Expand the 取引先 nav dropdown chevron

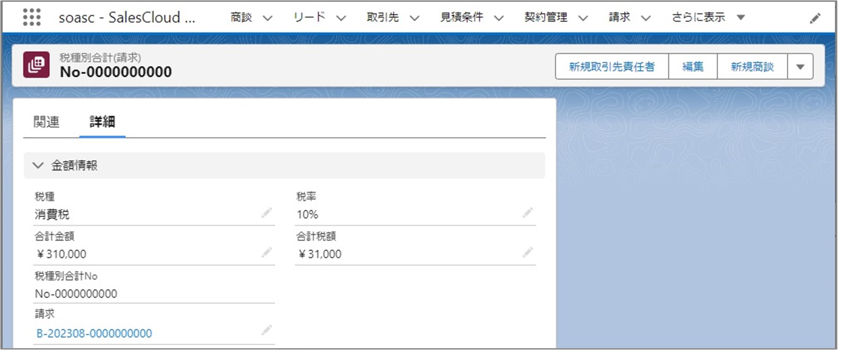click(x=414, y=18)
